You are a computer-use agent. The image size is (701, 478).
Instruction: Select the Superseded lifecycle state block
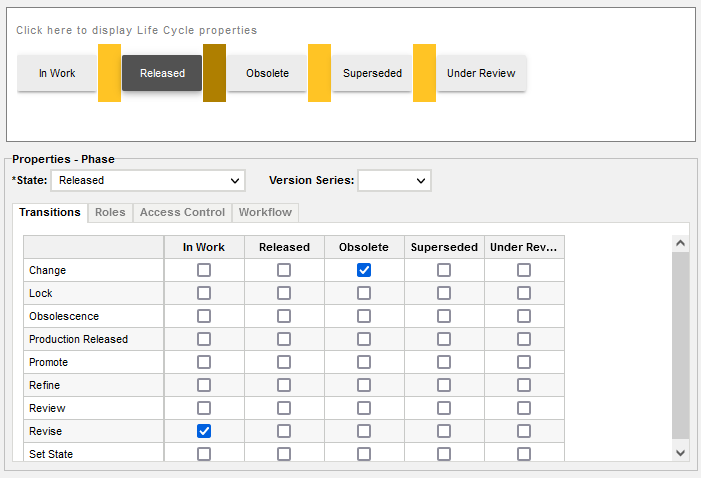tap(372, 73)
